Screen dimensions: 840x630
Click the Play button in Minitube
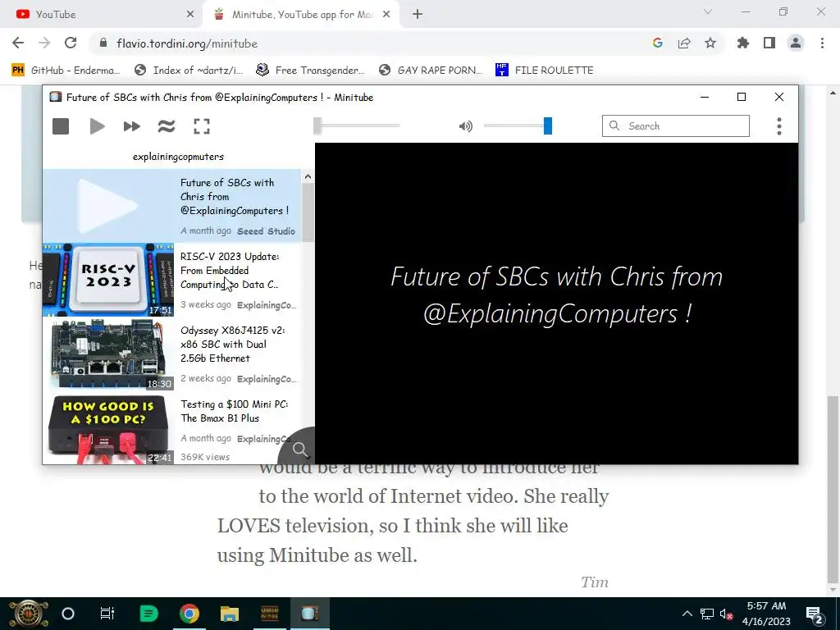point(97,126)
